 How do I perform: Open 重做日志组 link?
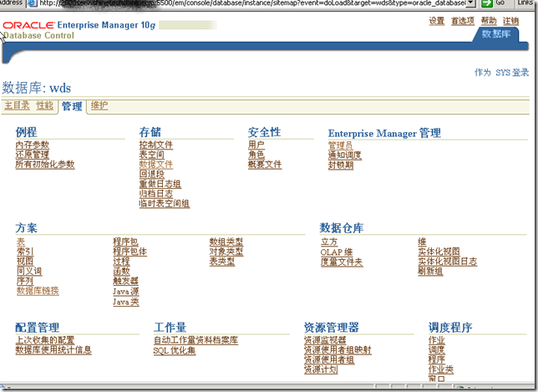tap(160, 184)
